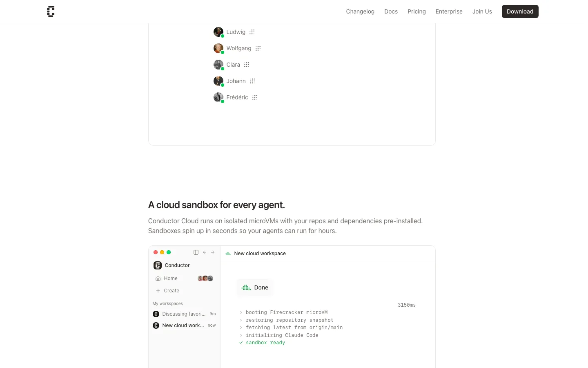Viewport: 588px width, 368px height.
Task: Expand fetching latest from origin/main step
Action: pyautogui.click(x=291, y=328)
